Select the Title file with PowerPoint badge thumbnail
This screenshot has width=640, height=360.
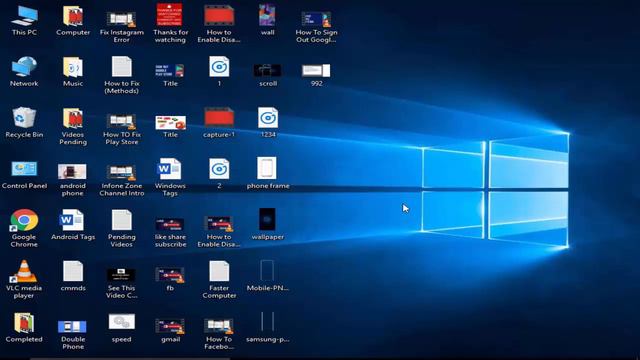(x=171, y=127)
